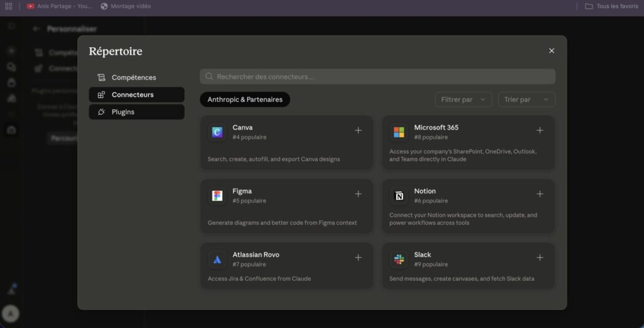Click the '#4 populaire' label
644x328 pixels.
tap(249, 137)
